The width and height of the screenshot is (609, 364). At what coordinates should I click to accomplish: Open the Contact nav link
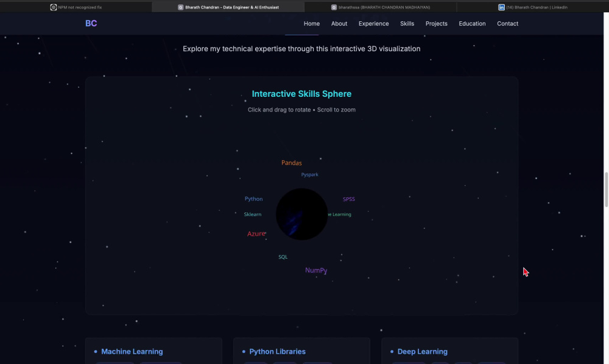click(507, 24)
